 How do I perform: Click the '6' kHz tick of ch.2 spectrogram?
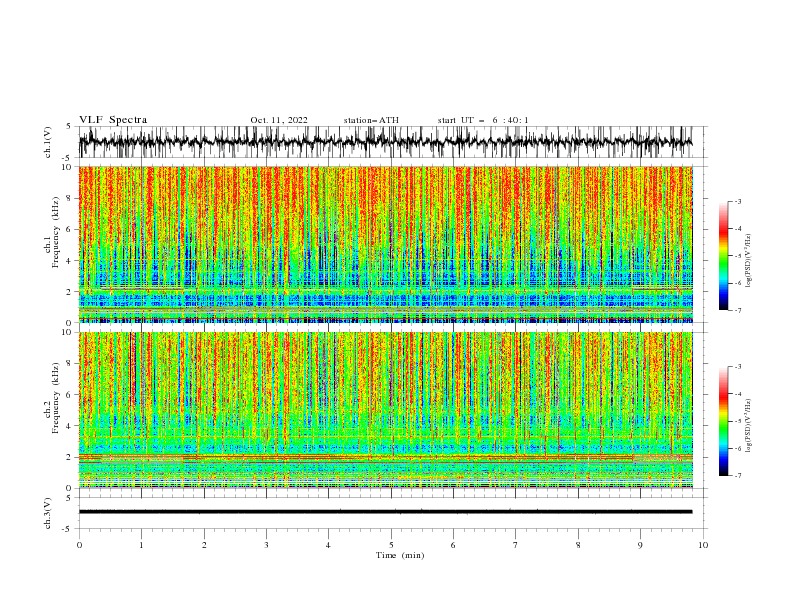click(69, 395)
